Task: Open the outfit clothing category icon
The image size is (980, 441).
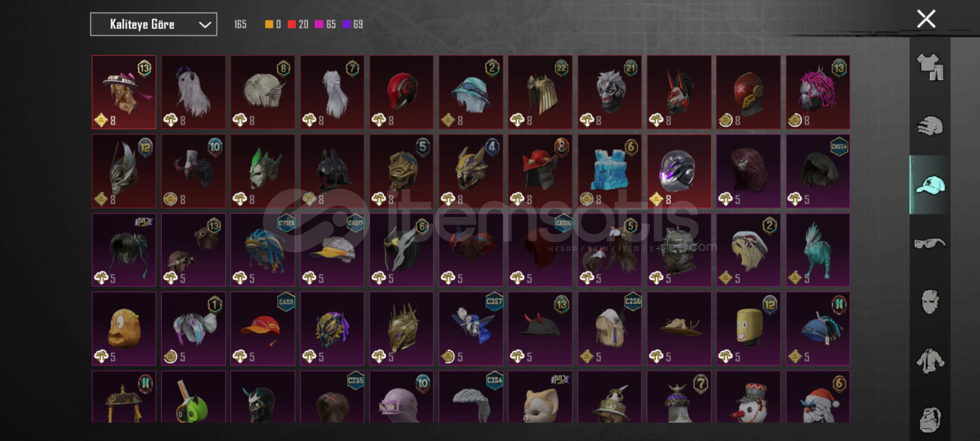Action: (x=930, y=67)
